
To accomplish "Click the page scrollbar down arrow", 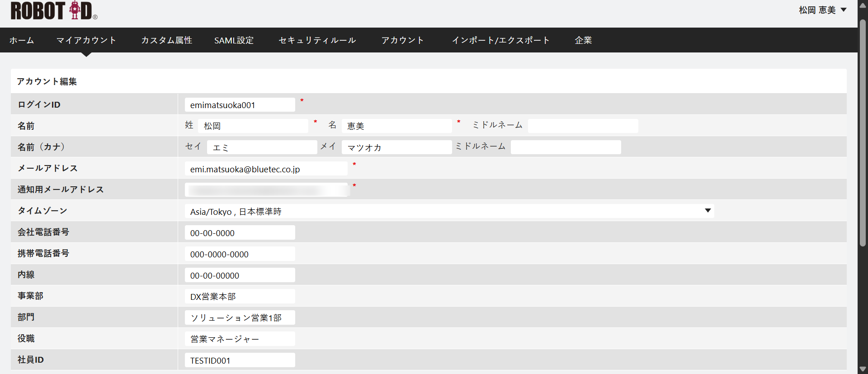I will click(x=863, y=369).
